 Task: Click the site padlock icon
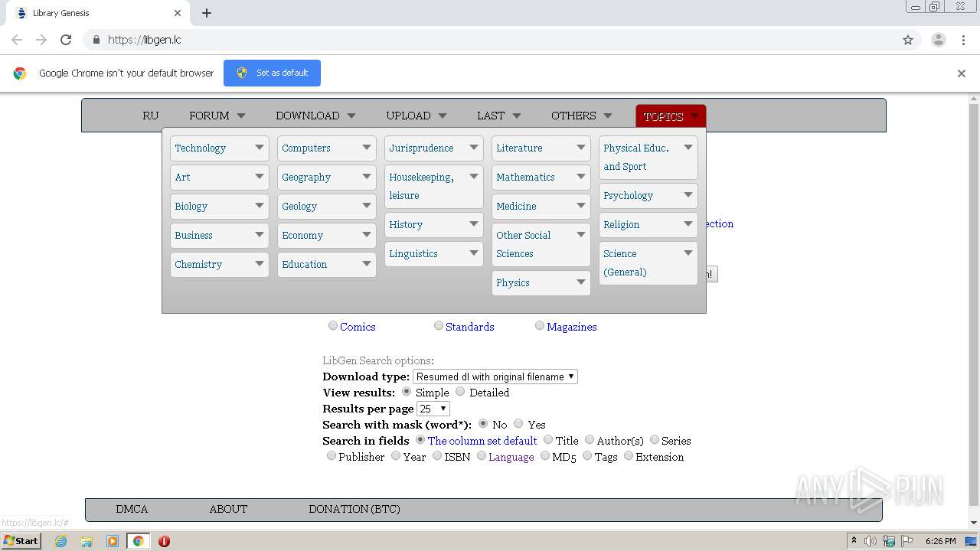point(96,40)
